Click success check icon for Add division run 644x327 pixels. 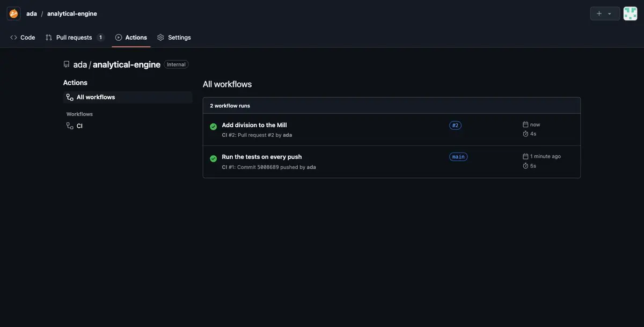[x=214, y=127]
